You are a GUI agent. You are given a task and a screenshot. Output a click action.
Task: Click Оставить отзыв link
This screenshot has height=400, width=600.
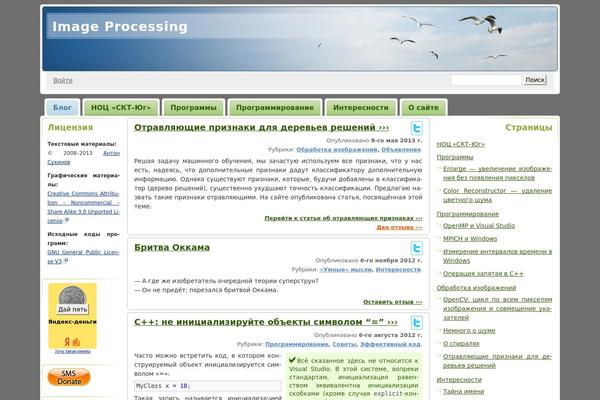[393, 302]
